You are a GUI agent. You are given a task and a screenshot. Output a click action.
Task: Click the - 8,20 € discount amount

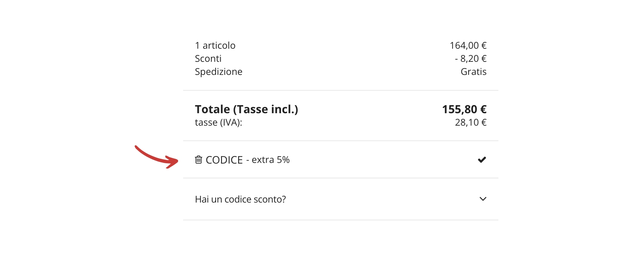tap(471, 58)
